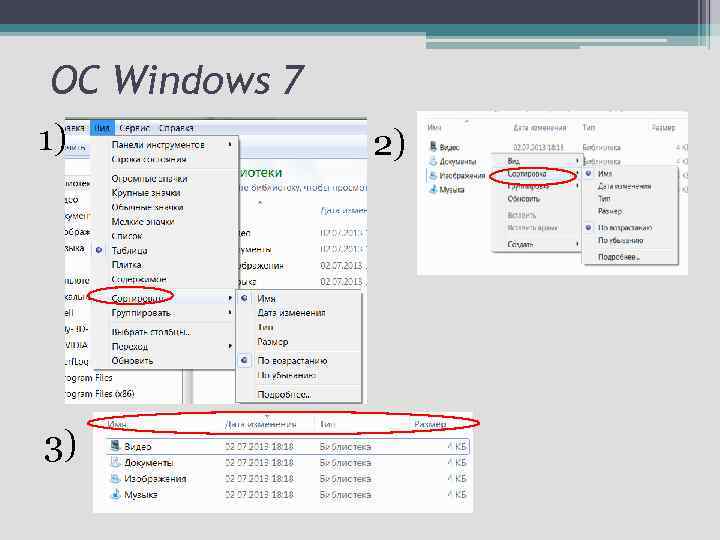
Task: Click the Изображения icon in screenshot 2 file list
Action: coord(433,175)
